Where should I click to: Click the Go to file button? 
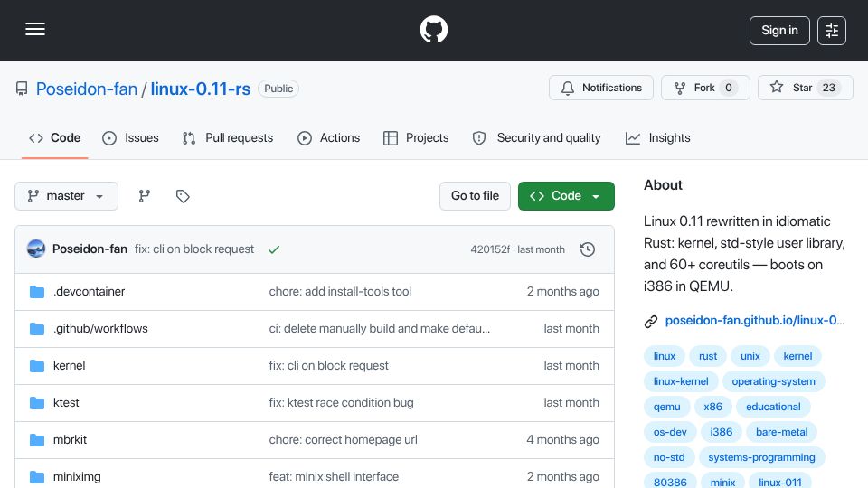[x=475, y=196]
